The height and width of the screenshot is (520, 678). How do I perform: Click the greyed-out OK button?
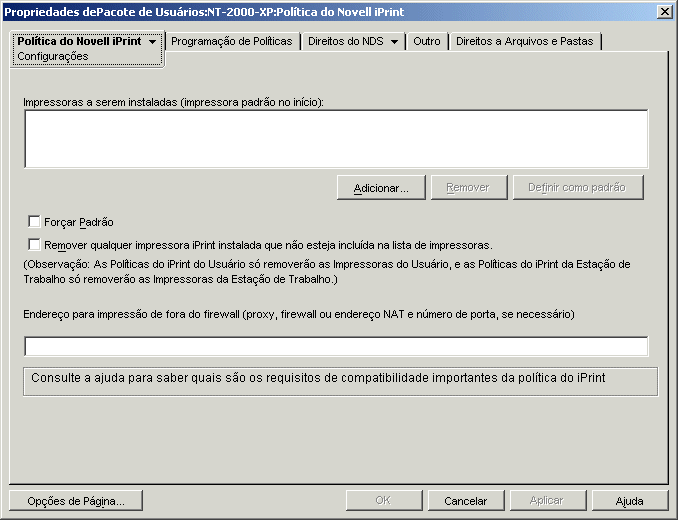coord(384,501)
